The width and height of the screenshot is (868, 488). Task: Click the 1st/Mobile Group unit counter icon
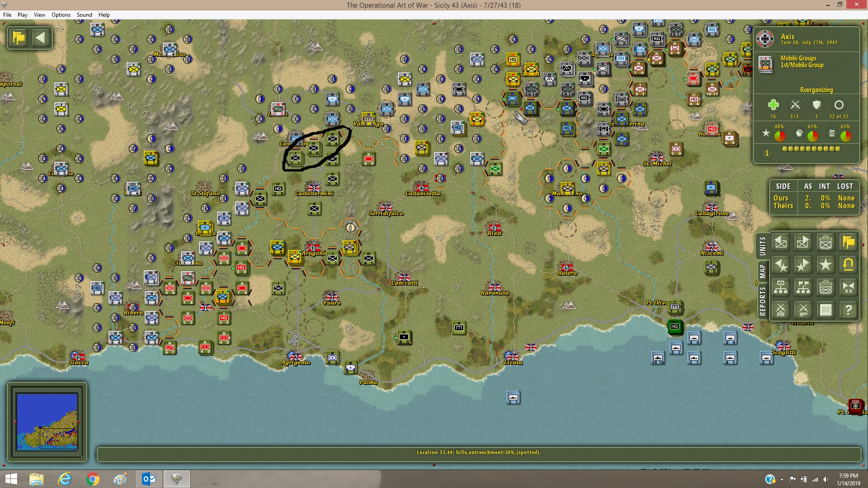click(766, 64)
